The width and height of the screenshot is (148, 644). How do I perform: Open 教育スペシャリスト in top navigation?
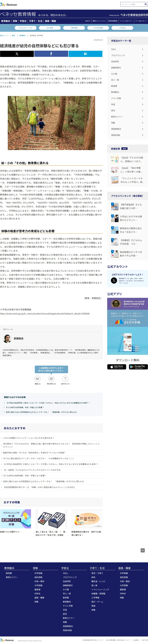click(x=99, y=21)
